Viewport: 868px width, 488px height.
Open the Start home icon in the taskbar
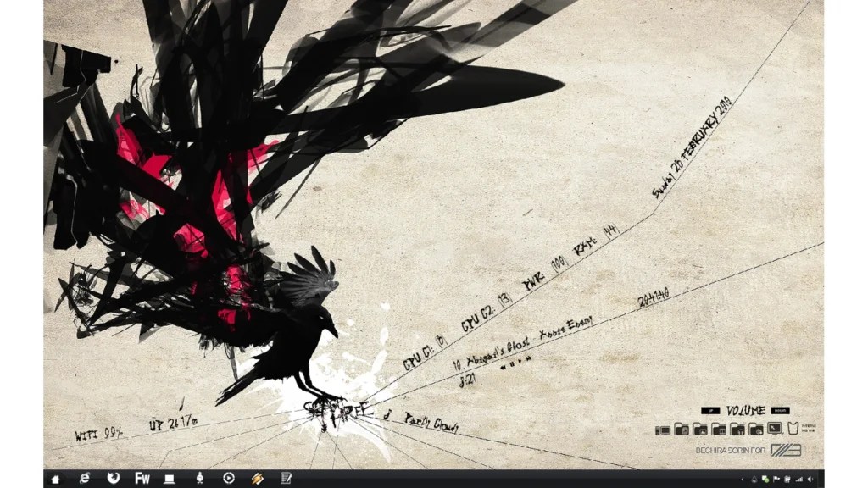55,480
